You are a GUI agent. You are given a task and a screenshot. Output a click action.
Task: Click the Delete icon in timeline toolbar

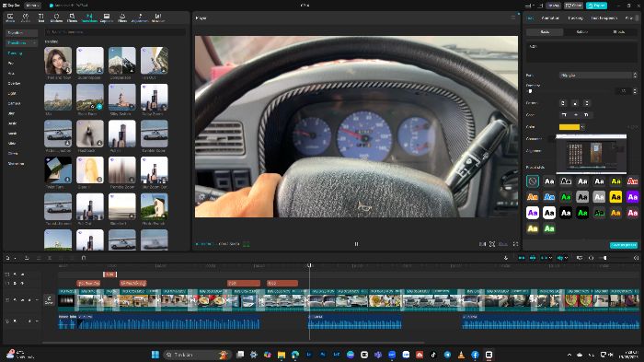(84, 258)
